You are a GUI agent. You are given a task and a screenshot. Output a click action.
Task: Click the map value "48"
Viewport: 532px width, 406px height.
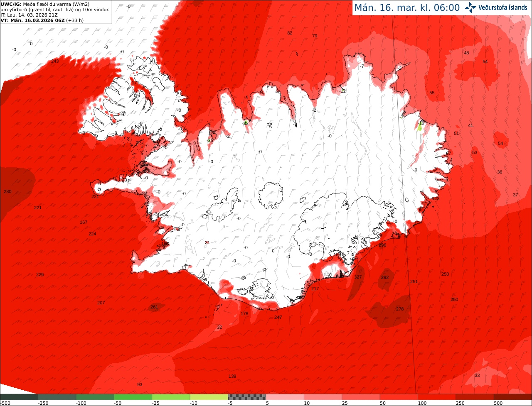[466, 53]
